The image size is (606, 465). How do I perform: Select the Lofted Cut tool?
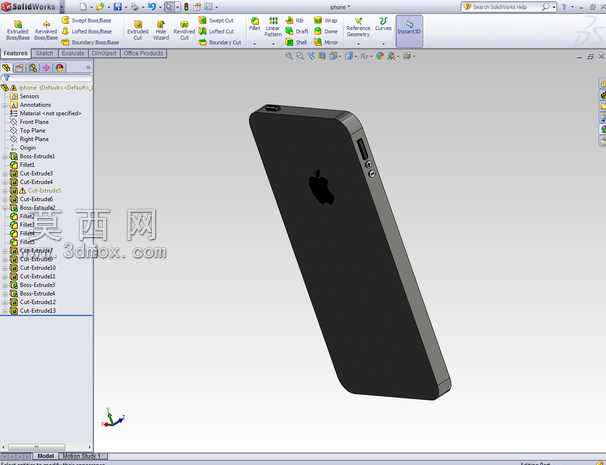pos(217,31)
